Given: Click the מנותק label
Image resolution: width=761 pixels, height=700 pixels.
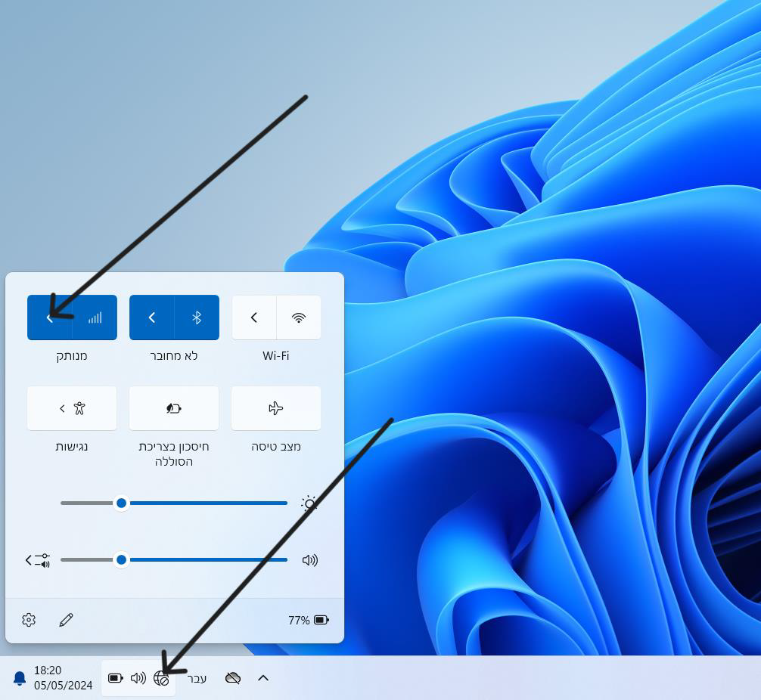Looking at the screenshot, I should point(72,356).
